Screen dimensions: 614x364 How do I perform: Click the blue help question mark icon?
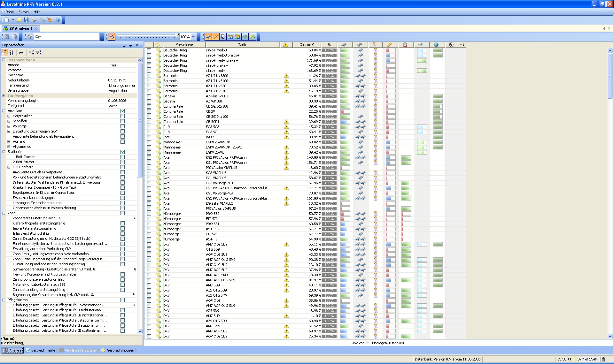click(x=58, y=20)
